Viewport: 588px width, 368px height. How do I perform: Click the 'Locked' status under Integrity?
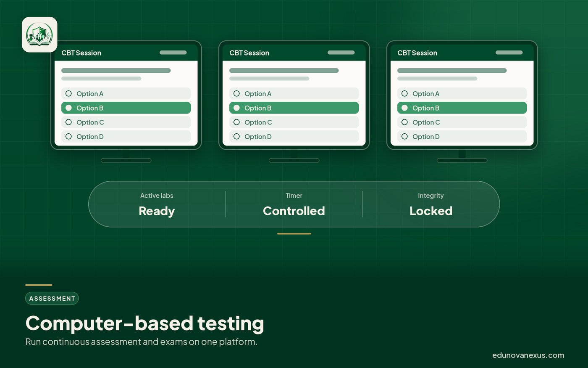click(x=431, y=211)
